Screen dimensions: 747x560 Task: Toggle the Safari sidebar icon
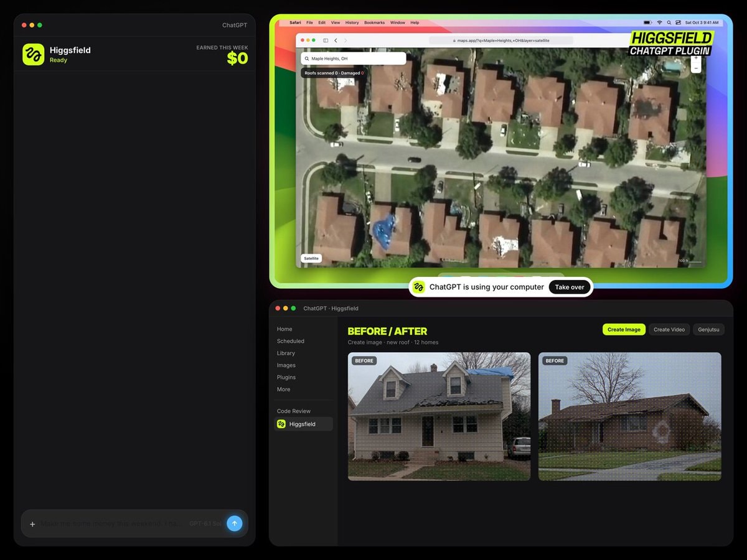pyautogui.click(x=326, y=40)
